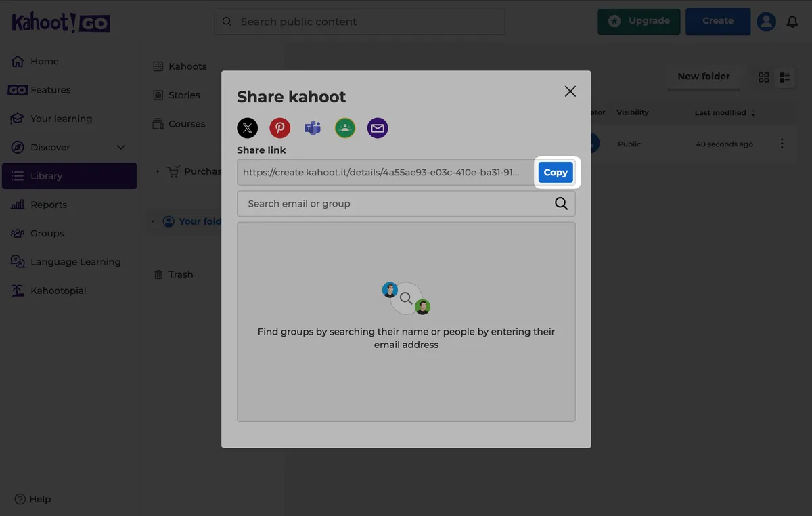This screenshot has height=516, width=812.
Task: Click the Upgrade button
Action: [639, 21]
